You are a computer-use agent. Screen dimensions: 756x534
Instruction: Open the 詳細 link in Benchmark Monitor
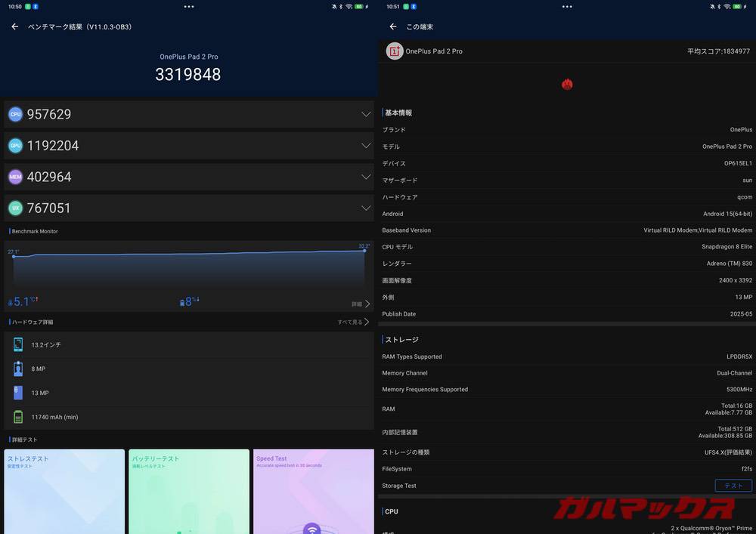click(356, 303)
